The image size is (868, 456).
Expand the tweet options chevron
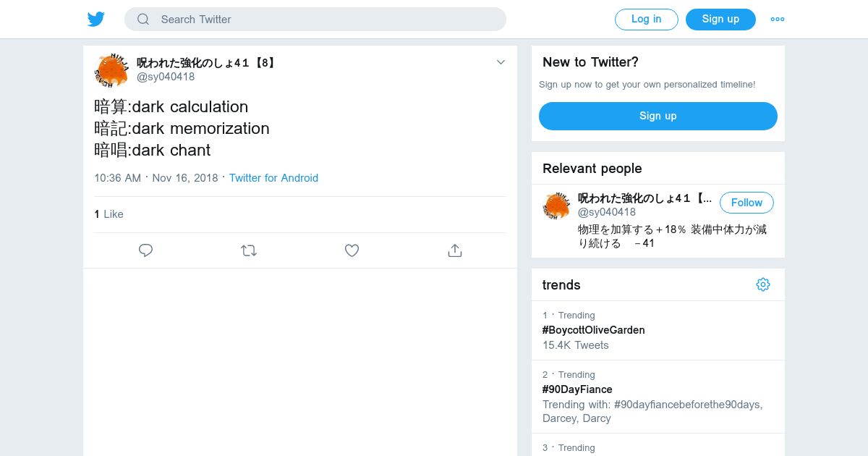[x=501, y=62]
